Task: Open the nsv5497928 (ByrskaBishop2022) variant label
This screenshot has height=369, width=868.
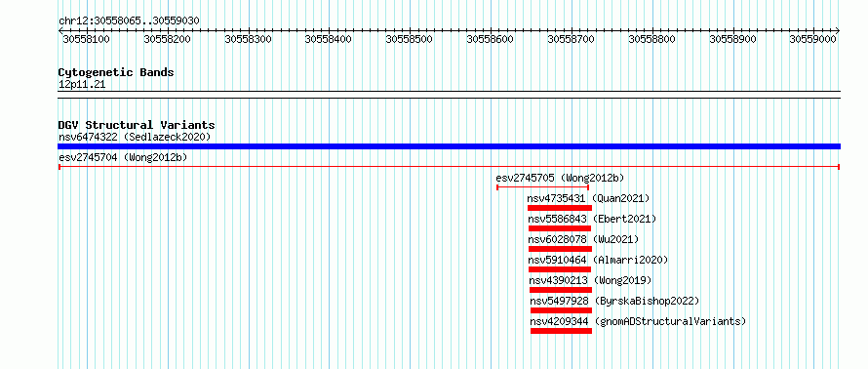Action: coord(615,301)
